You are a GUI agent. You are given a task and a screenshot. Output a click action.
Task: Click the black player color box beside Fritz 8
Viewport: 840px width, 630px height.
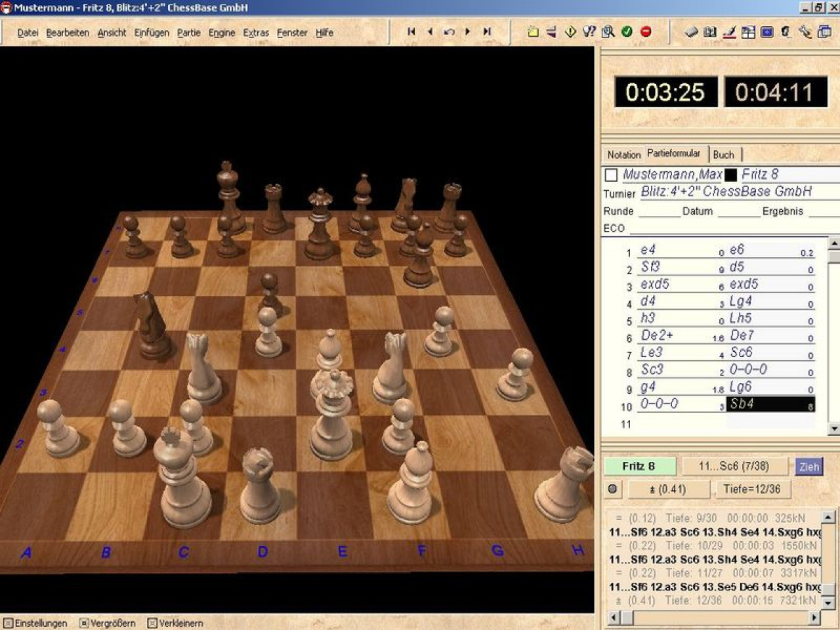click(730, 175)
